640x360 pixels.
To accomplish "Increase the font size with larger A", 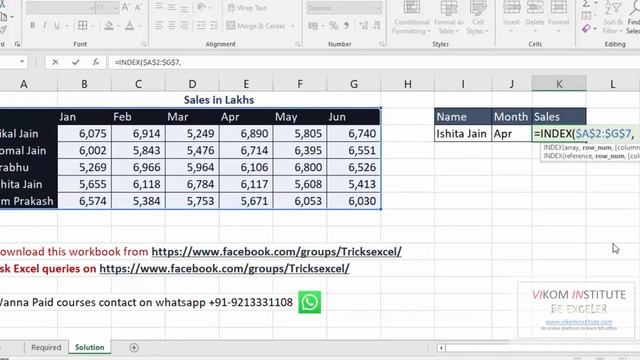I will pos(125,7).
